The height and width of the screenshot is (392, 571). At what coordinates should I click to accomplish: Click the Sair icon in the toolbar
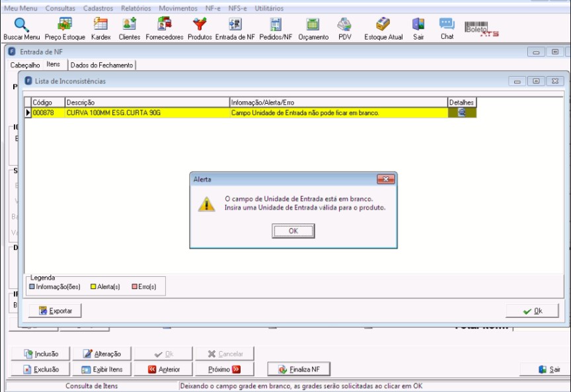[418, 29]
